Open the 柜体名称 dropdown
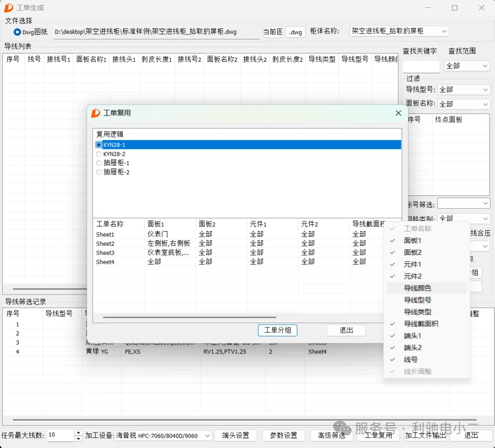495x448 pixels. [x=399, y=31]
